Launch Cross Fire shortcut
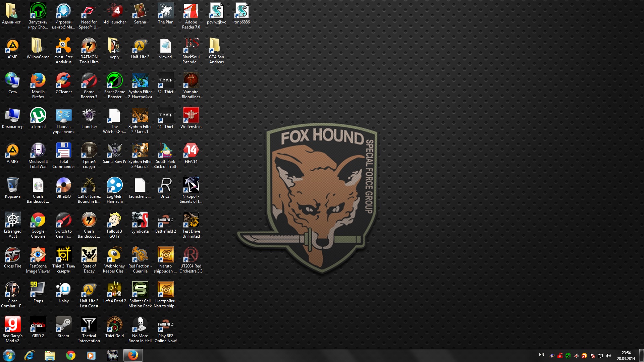Screen dimensions: 644x362 pos(12,257)
